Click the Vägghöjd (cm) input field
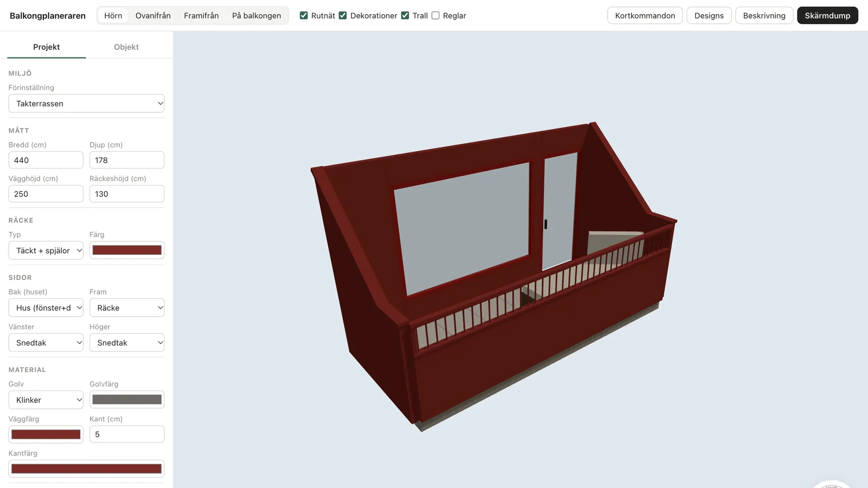The height and width of the screenshot is (488, 868). 46,194
